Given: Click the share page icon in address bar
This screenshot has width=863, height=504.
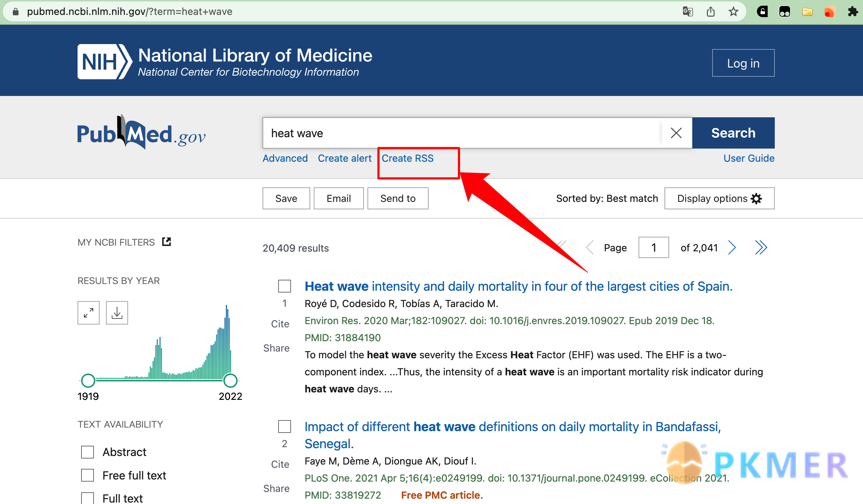Looking at the screenshot, I should (x=710, y=12).
